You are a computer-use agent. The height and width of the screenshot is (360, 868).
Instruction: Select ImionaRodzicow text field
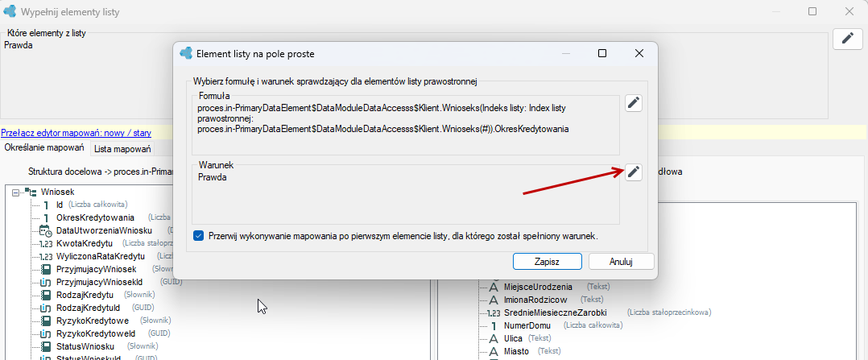(x=535, y=300)
